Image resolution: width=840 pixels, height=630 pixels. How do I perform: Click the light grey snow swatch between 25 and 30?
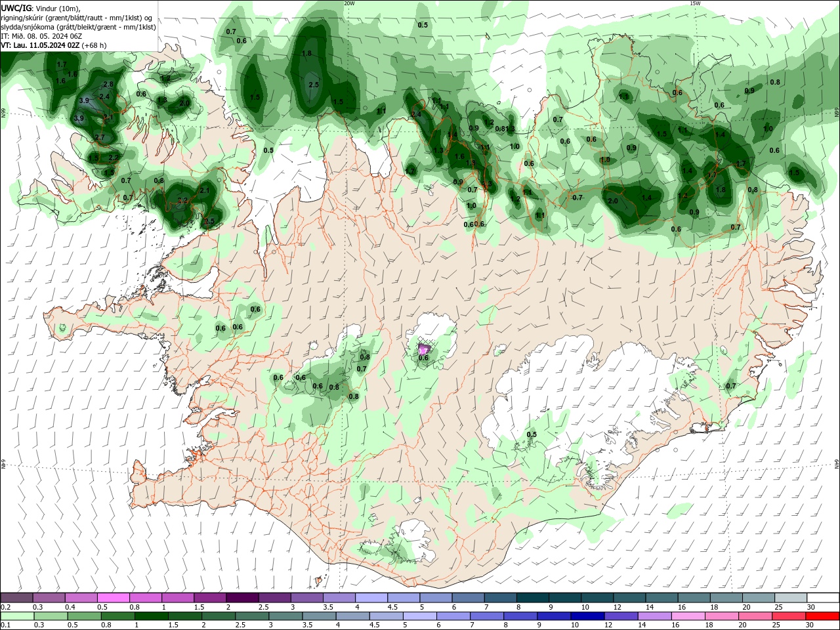[791, 598]
